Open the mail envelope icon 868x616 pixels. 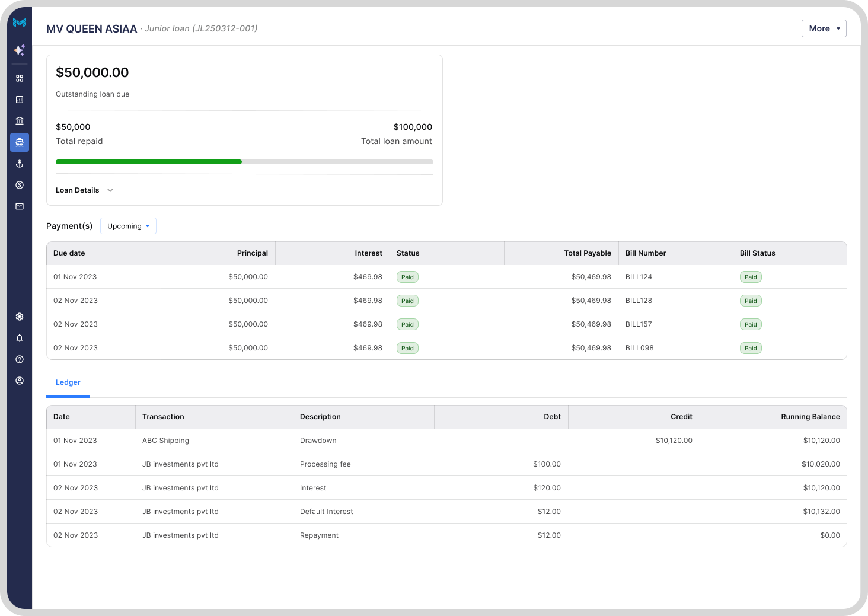click(19, 206)
